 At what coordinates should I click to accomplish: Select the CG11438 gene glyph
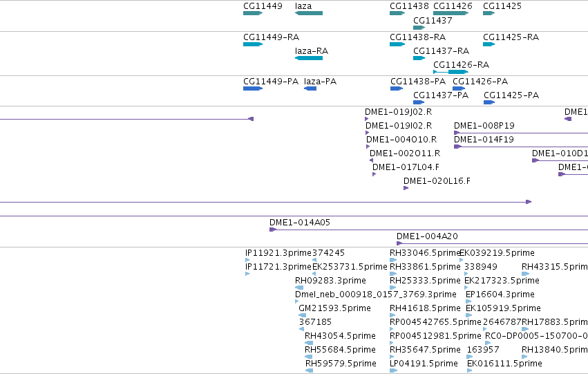pyautogui.click(x=397, y=13)
